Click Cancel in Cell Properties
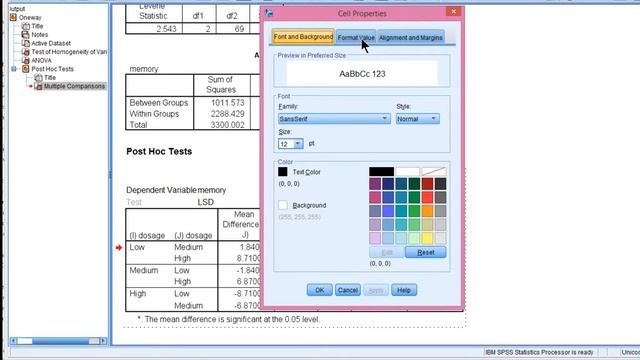Screen dimensions: 640x360 click(x=348, y=290)
